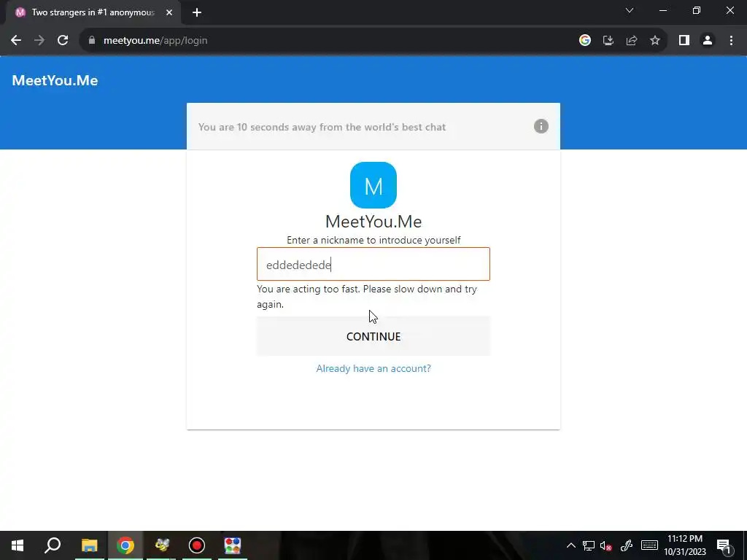Image resolution: width=747 pixels, height=560 pixels.
Task: Click the pen workspace icon in the tray
Action: coord(627,545)
